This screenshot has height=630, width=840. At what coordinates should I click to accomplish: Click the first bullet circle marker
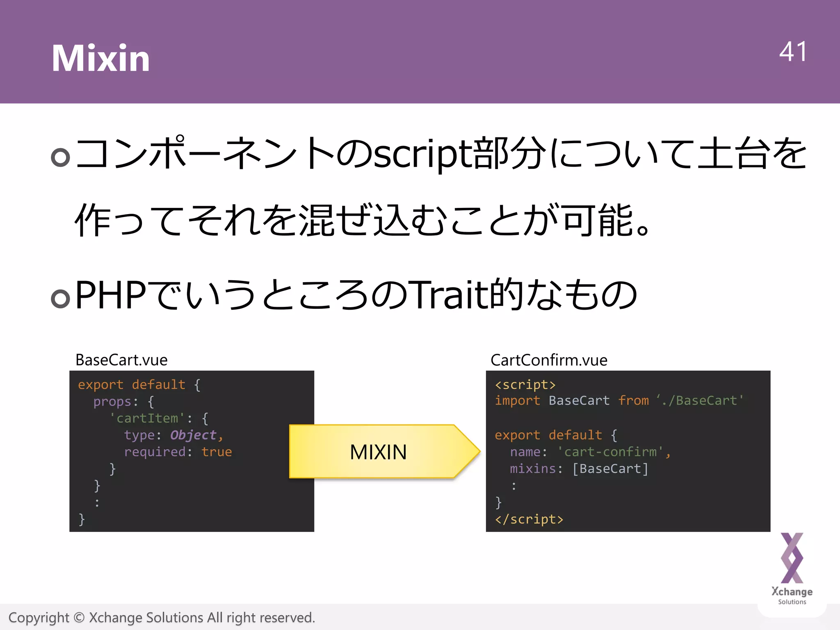(x=61, y=157)
